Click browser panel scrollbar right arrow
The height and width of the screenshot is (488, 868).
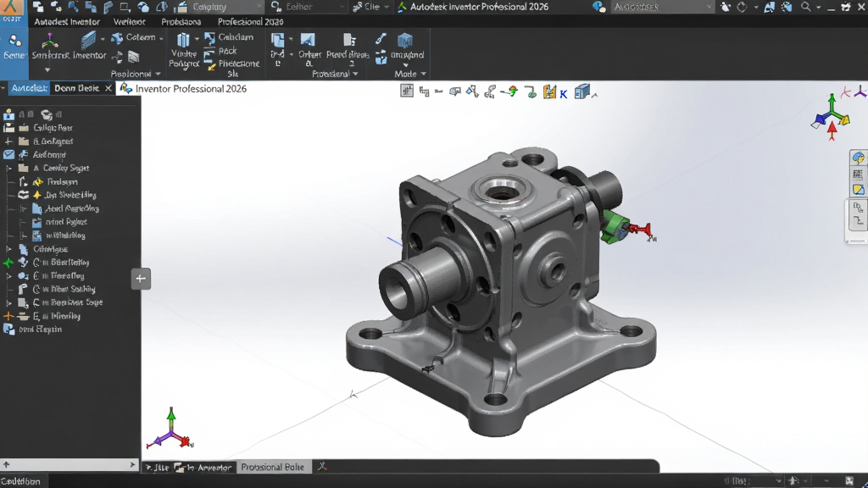132,464
